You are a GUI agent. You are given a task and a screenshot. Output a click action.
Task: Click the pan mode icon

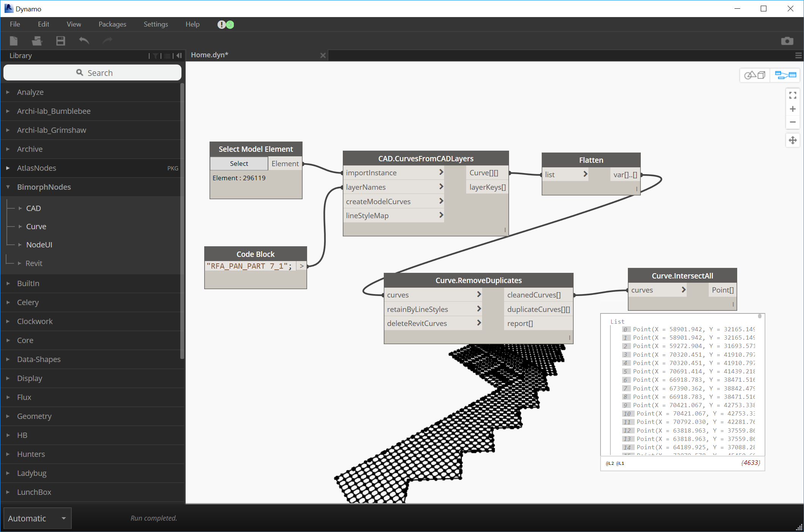793,140
